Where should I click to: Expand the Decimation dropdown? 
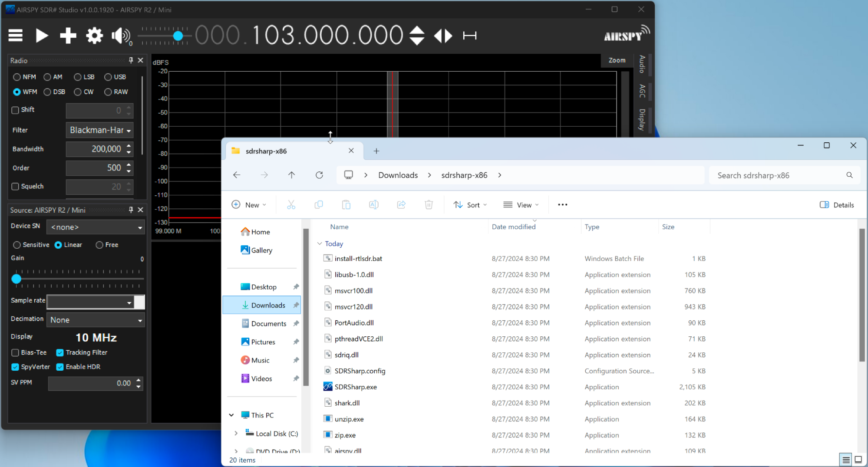[x=96, y=320]
